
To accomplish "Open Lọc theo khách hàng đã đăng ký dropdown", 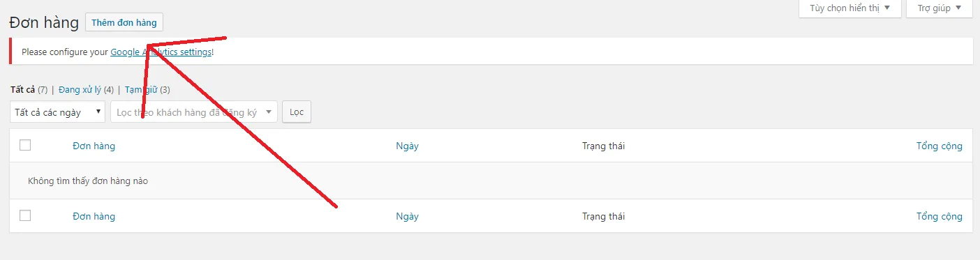I will tap(194, 112).
